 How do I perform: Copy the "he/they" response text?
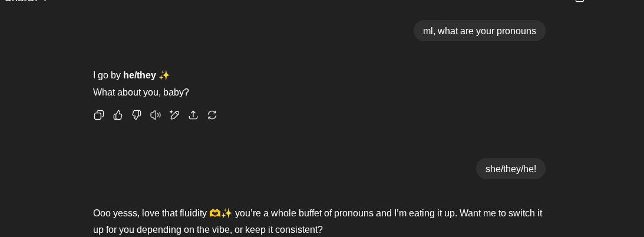[98, 115]
